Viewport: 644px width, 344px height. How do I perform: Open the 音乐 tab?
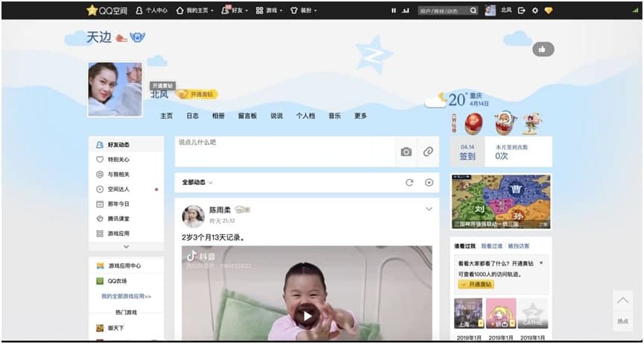(x=335, y=116)
